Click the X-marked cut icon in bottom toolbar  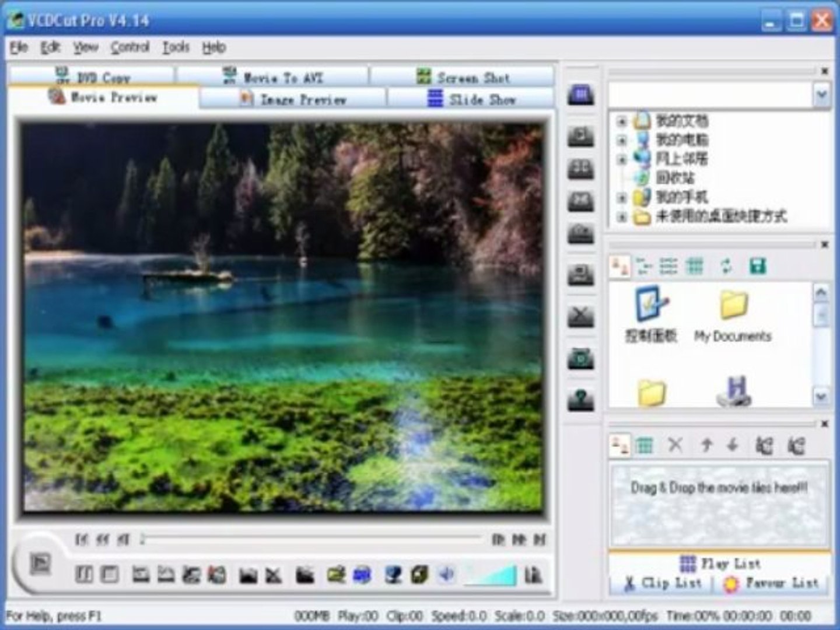(274, 575)
